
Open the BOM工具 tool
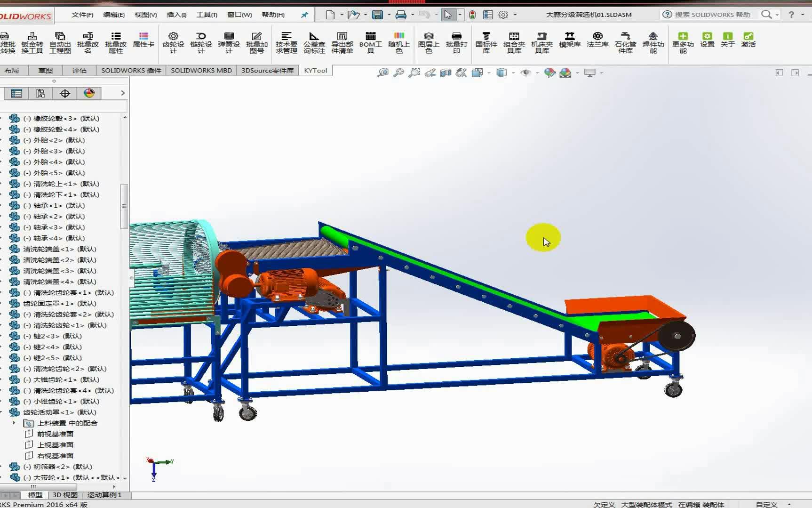click(370, 42)
